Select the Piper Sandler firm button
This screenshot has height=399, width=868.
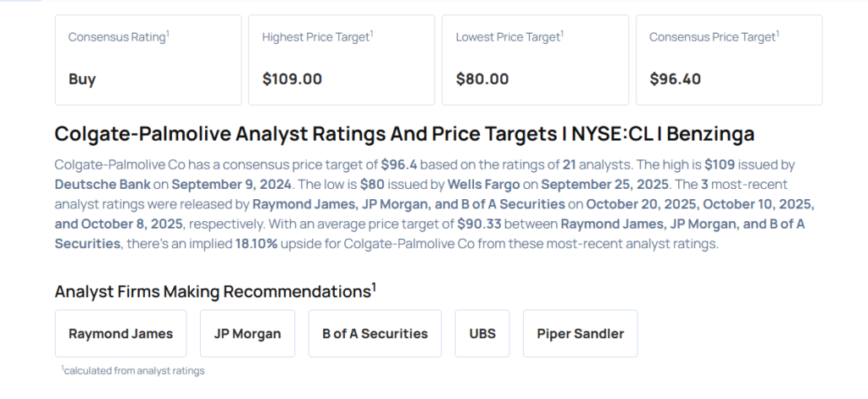tap(580, 334)
